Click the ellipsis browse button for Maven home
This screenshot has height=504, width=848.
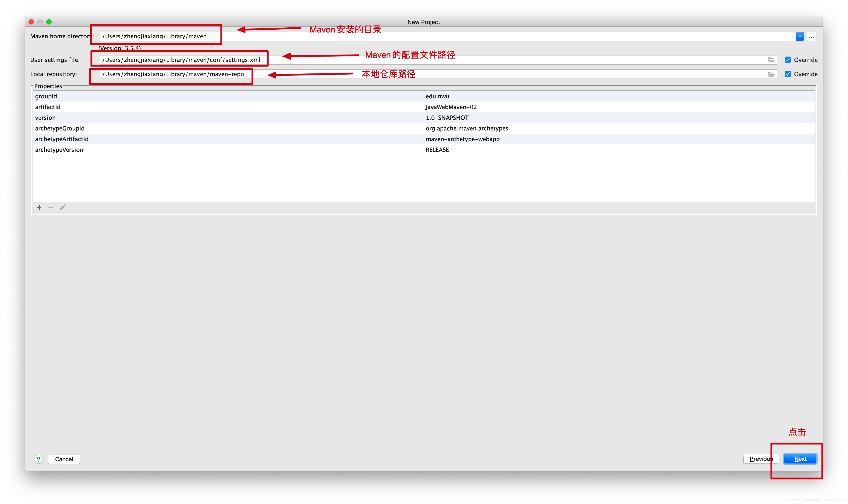(x=811, y=37)
